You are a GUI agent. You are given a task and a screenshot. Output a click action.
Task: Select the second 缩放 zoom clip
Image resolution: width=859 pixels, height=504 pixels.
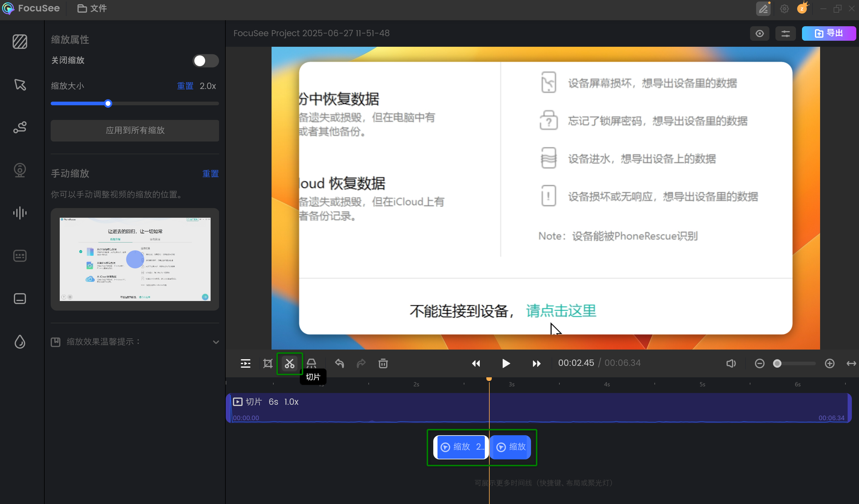[510, 447]
